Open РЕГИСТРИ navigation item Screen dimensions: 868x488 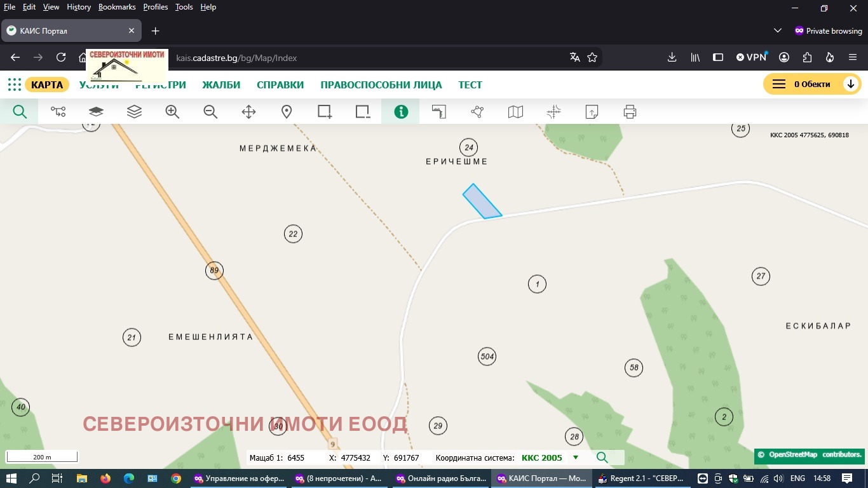click(x=161, y=85)
